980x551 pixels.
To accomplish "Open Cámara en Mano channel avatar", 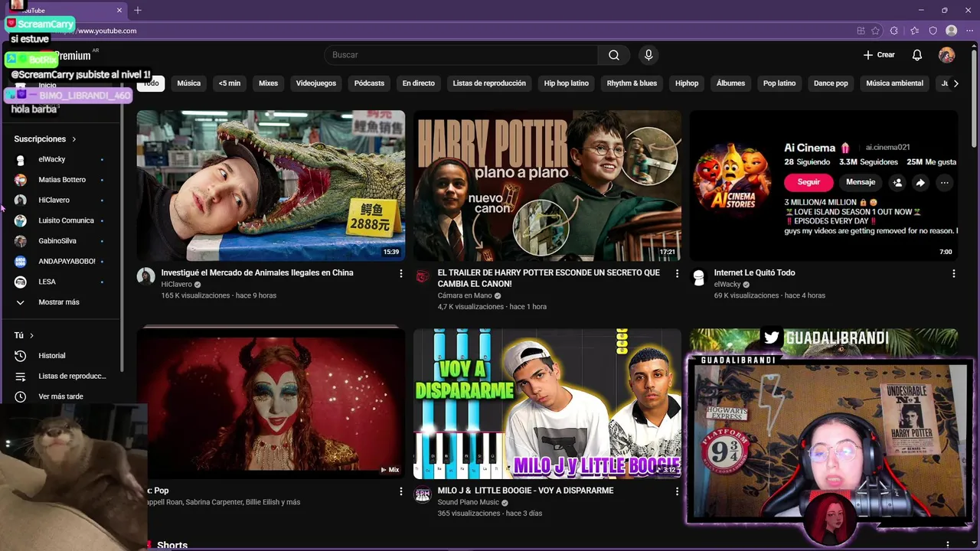I will pyautogui.click(x=422, y=276).
